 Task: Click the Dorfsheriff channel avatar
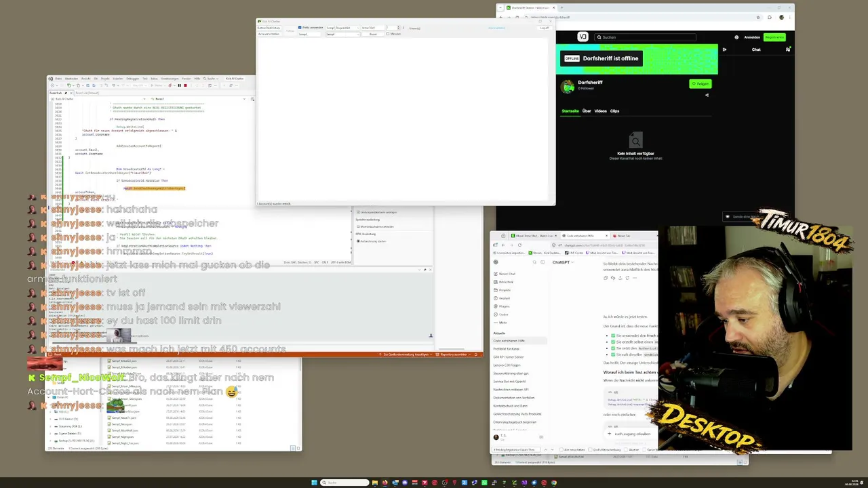pyautogui.click(x=568, y=86)
